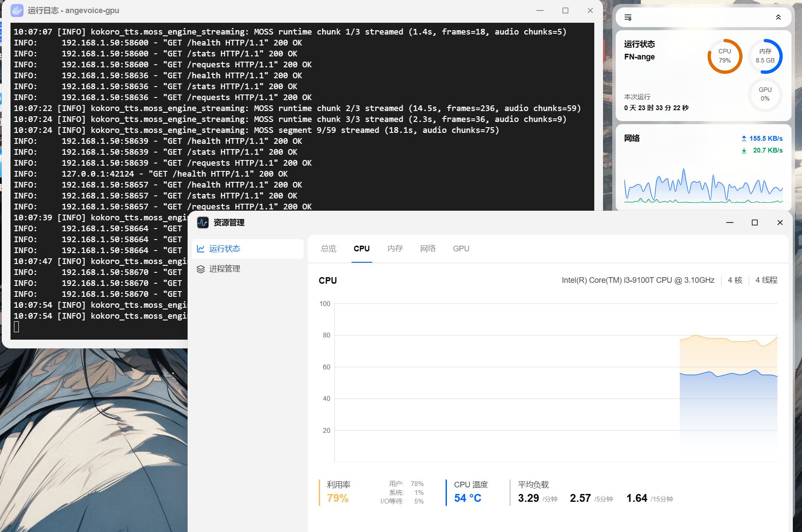Click the 进程管理 layers icon in sidebar
Viewport: 802px width, 532px height.
tap(201, 269)
